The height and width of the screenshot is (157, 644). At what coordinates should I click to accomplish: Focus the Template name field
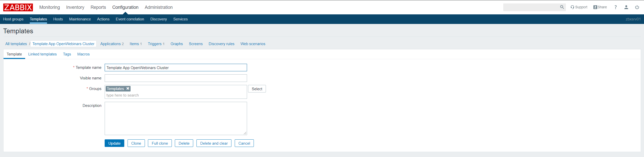pyautogui.click(x=176, y=68)
